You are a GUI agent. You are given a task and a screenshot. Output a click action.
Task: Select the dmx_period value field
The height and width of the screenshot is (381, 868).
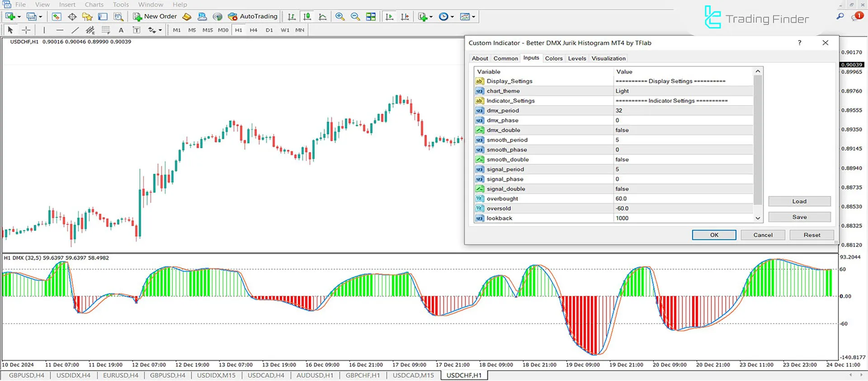click(x=683, y=110)
